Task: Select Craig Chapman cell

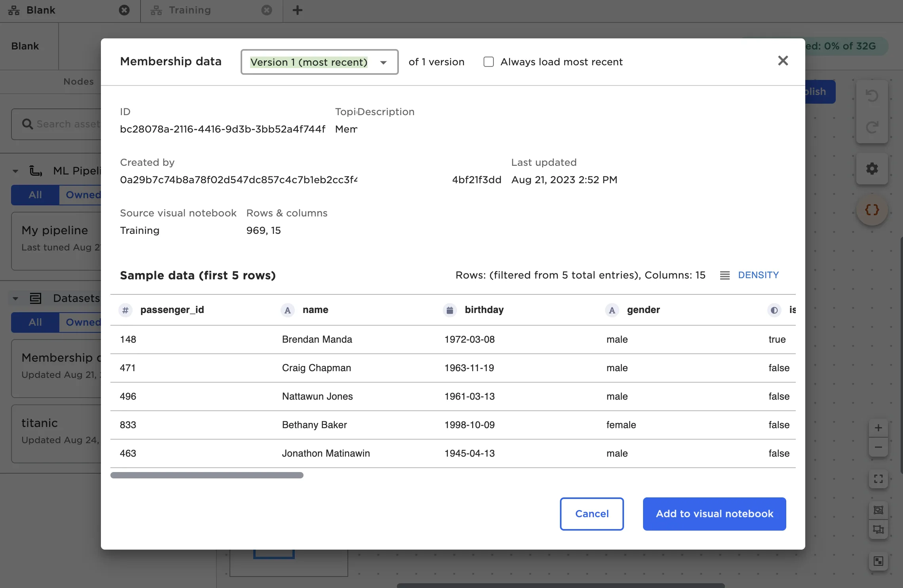Action: pos(317,368)
